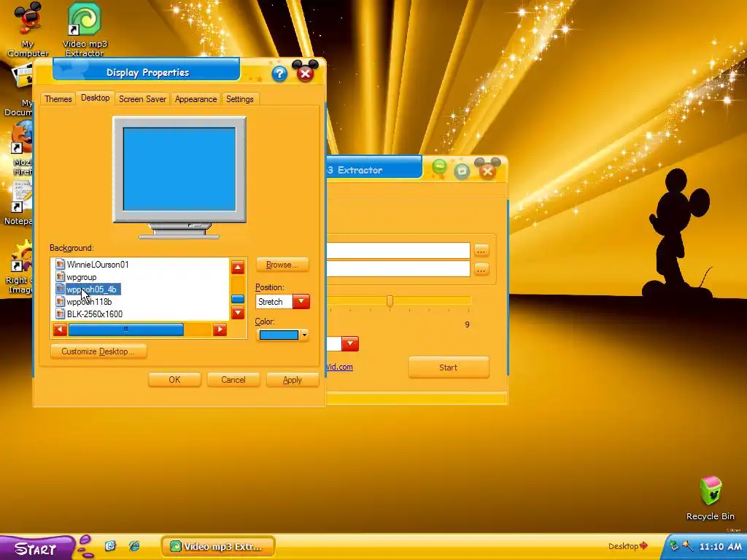Select the wppooh05_4b background entry
The image size is (747, 560).
[93, 289]
